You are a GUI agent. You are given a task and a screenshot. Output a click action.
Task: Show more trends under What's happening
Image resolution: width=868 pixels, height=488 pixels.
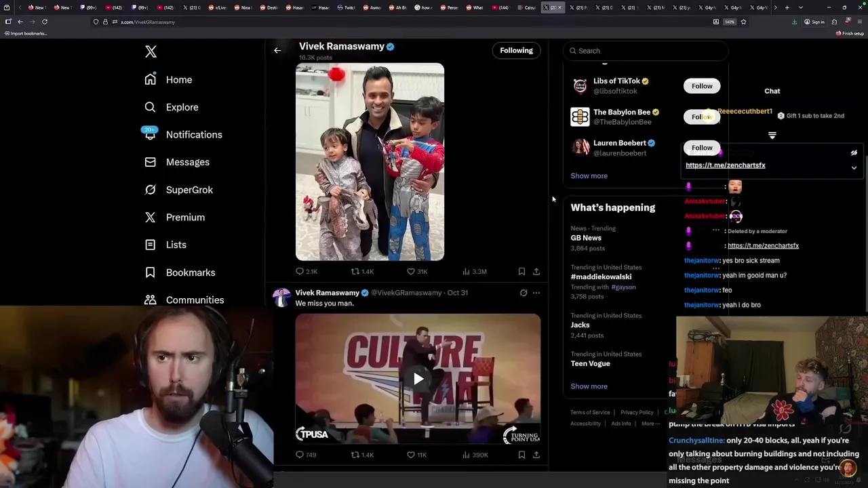[x=589, y=386]
